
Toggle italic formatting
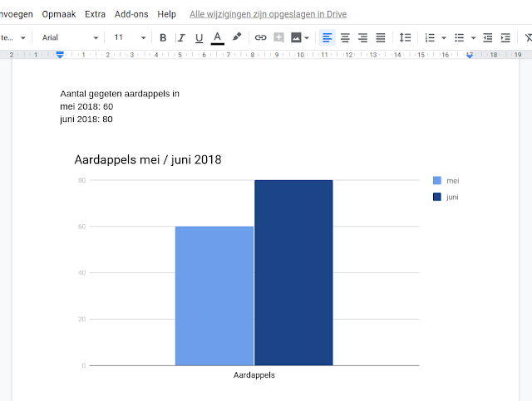click(181, 37)
